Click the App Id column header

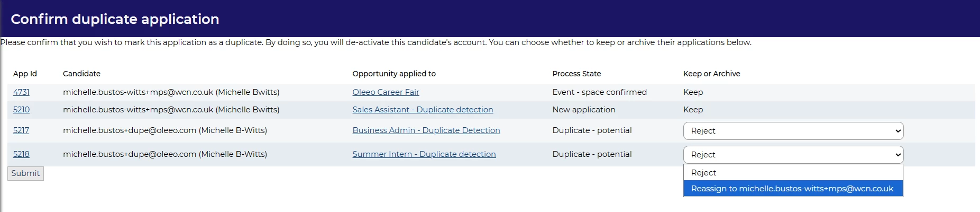point(25,74)
